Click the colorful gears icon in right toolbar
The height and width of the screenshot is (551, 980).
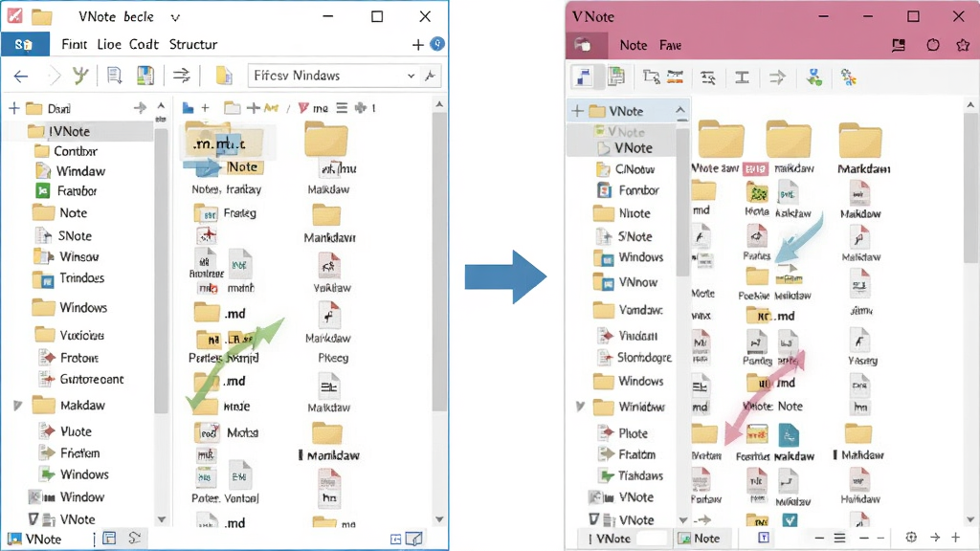848,77
